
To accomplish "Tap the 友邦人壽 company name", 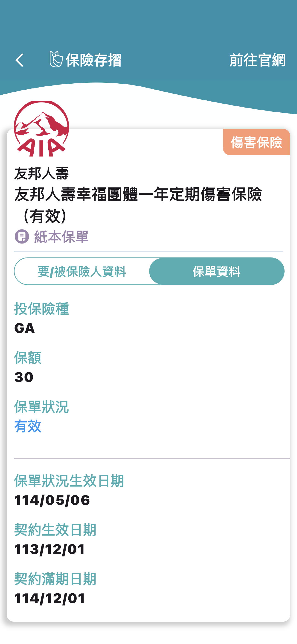I will click(x=41, y=173).
